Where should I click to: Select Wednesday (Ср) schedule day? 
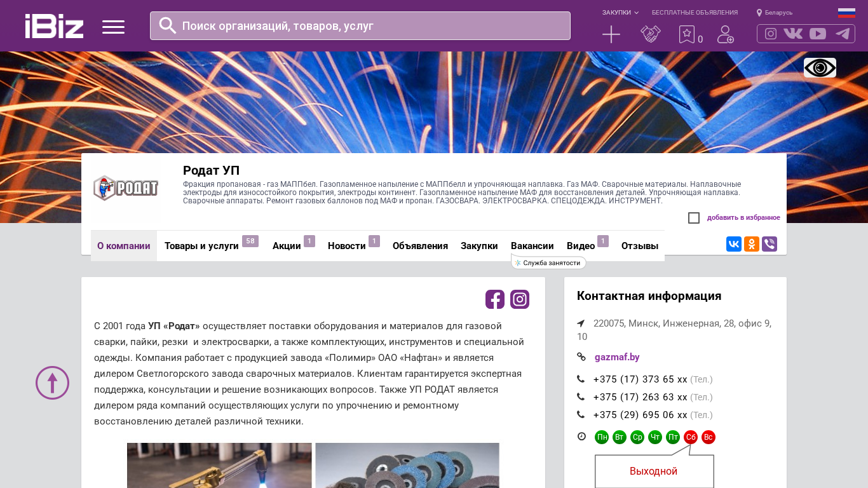(x=637, y=437)
